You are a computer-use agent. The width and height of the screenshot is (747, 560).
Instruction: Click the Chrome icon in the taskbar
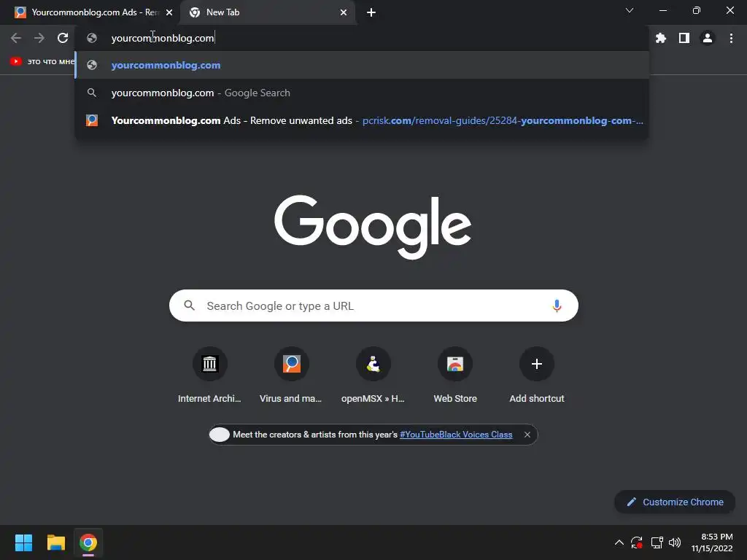click(88, 542)
